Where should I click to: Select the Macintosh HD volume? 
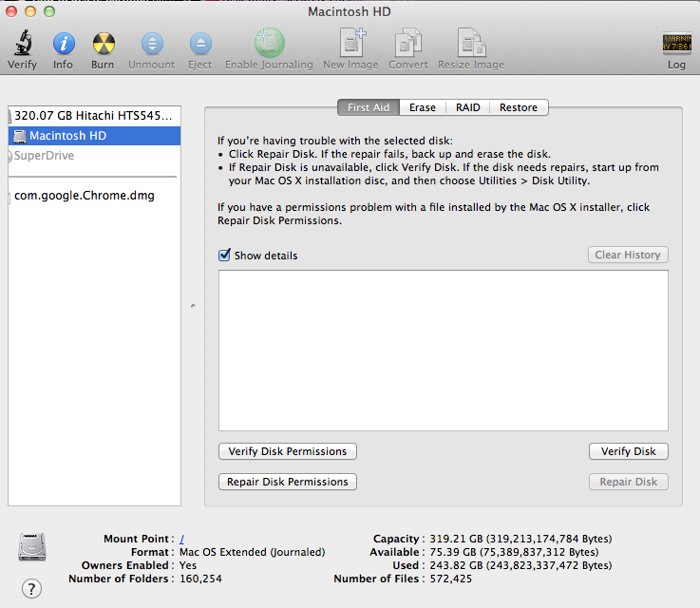coord(94,136)
